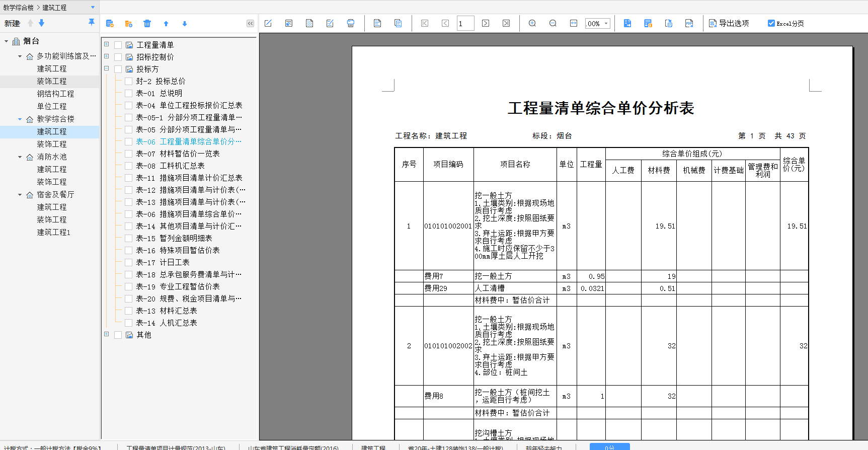Move report up with the small up arrow
Viewport: 868px width, 450px height.
pyautogui.click(x=166, y=24)
